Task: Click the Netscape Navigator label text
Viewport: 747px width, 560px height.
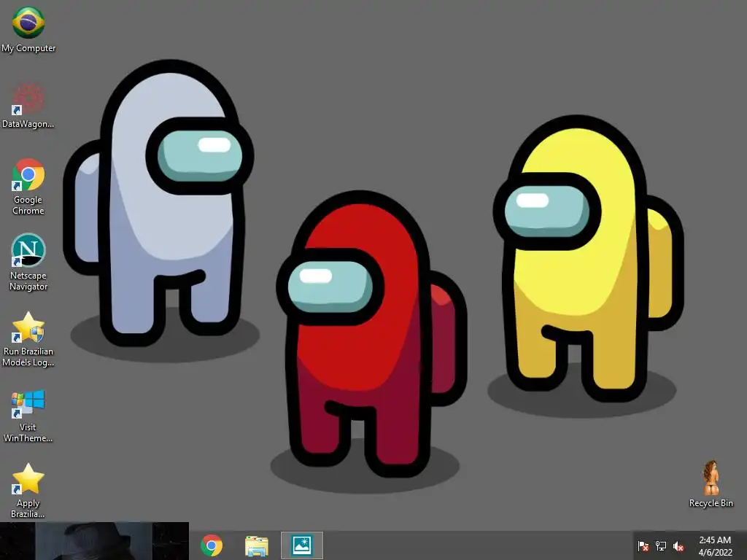Action: point(28,281)
